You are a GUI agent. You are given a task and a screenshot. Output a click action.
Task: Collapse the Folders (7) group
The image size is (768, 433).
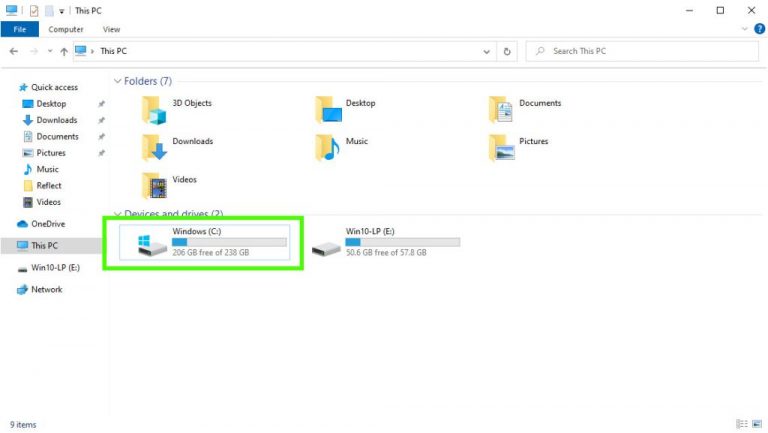(x=118, y=81)
